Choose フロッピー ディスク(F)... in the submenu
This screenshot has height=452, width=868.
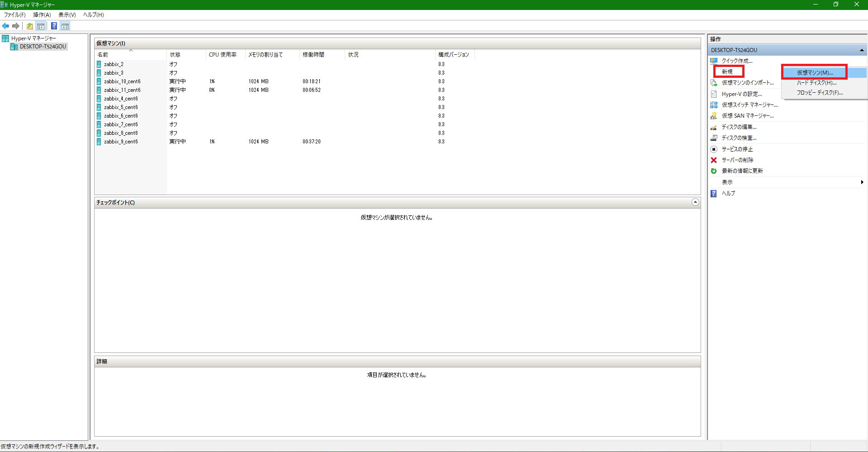(824, 93)
